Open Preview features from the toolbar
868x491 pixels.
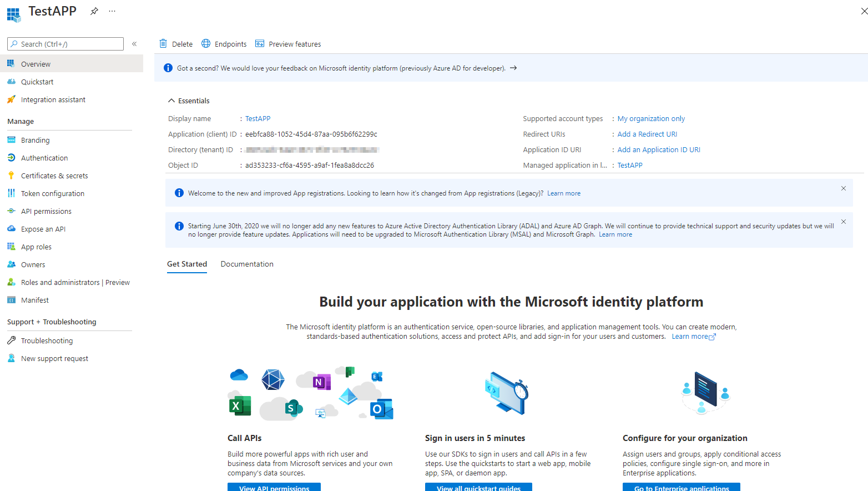[288, 43]
